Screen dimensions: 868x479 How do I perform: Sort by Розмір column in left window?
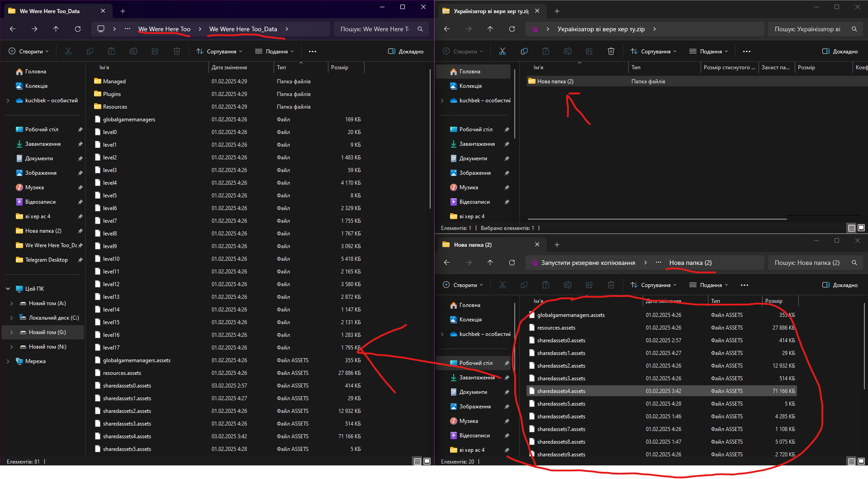(346, 67)
